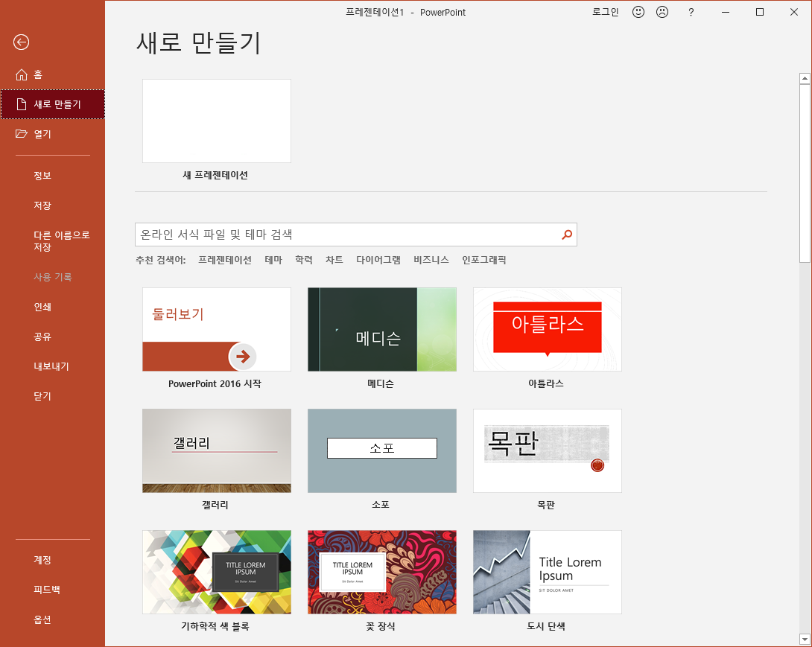Image resolution: width=812 pixels, height=647 pixels.
Task: Click the question mark help icon
Action: [691, 12]
